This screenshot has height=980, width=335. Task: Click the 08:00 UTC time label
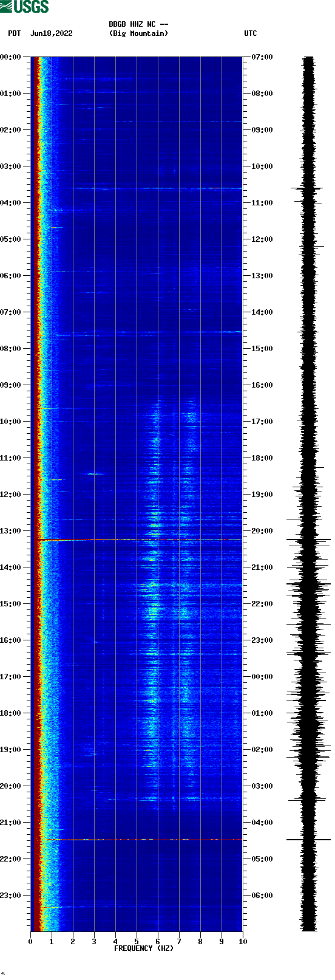pyautogui.click(x=262, y=94)
